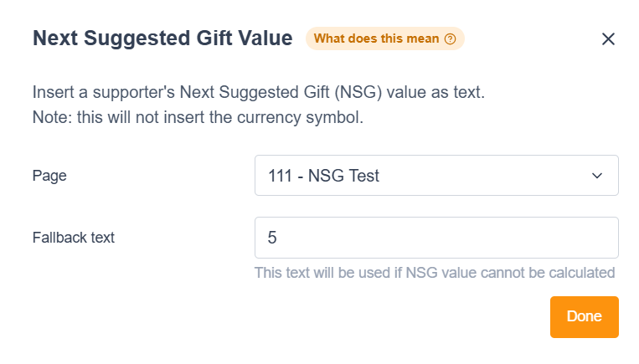Viewport: 639px width, 364px height.
Task: Close the Next Suggested Gift Value dialog
Action: (x=608, y=38)
